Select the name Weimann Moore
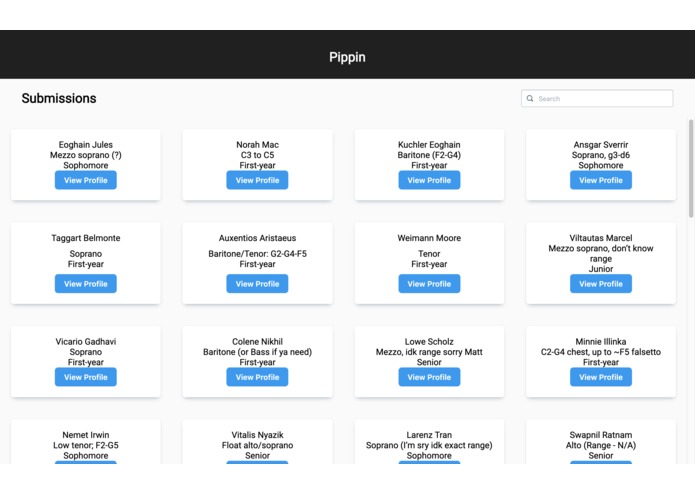The height and width of the screenshot is (494, 695). (x=429, y=238)
